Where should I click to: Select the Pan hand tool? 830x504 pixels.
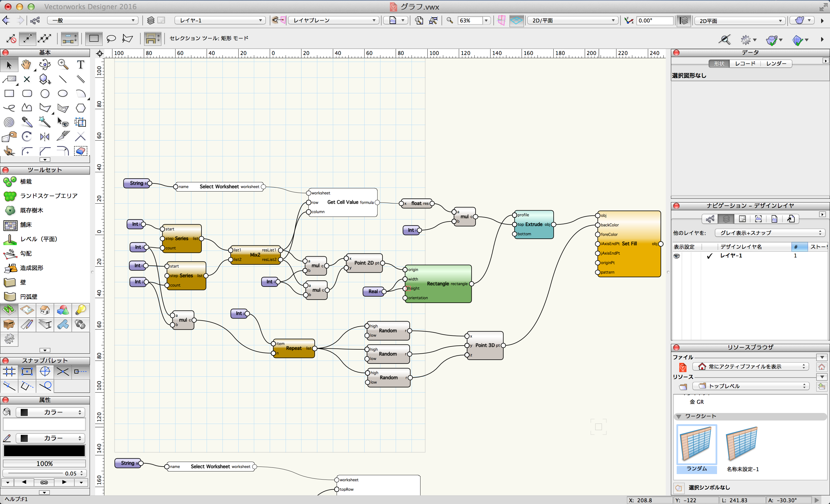[x=26, y=65]
